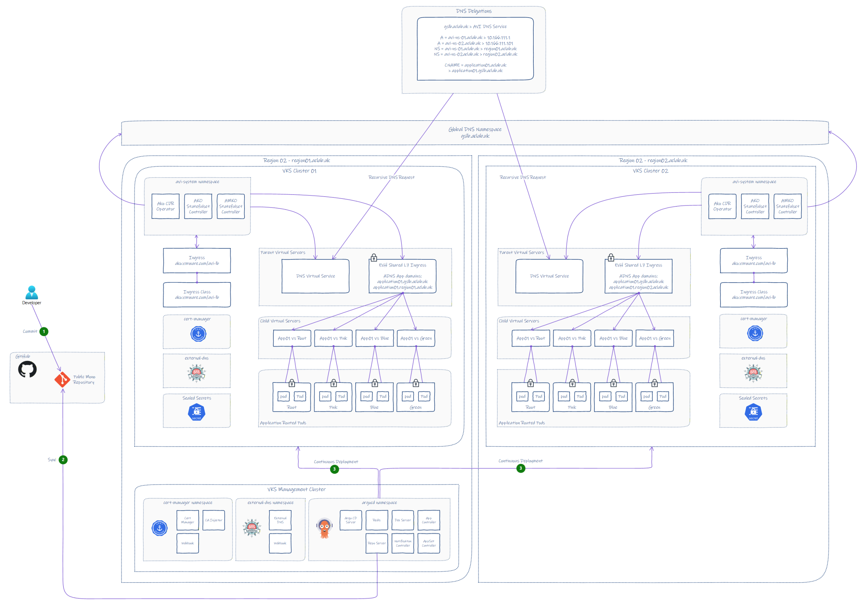Click the Argo CD Server box
The image size is (868, 609).
pyautogui.click(x=351, y=520)
